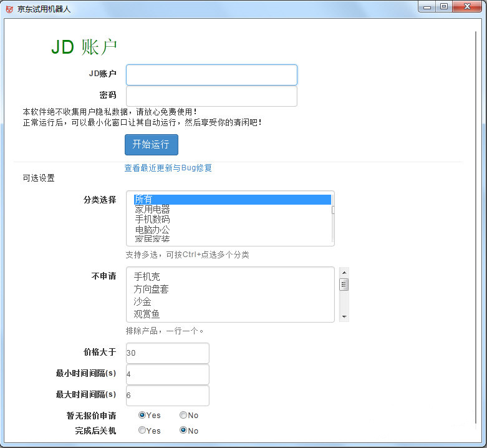Click the main page vertical scrollbar

[476, 226]
